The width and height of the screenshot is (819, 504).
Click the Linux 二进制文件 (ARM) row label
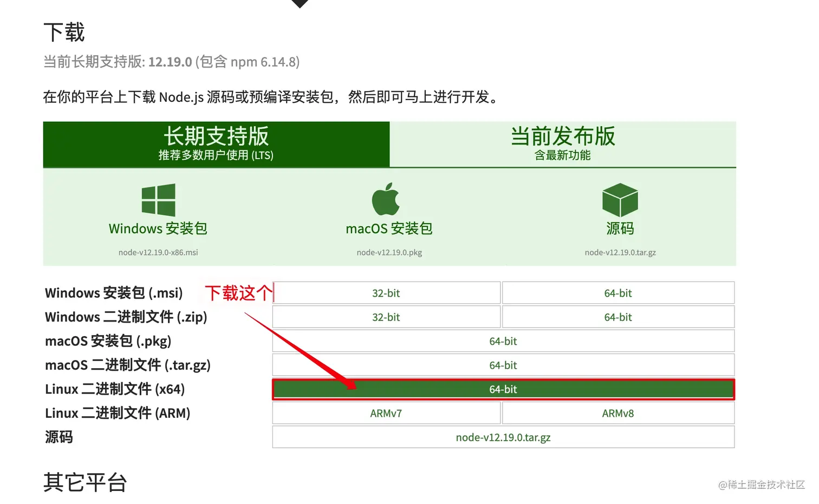pyautogui.click(x=118, y=414)
